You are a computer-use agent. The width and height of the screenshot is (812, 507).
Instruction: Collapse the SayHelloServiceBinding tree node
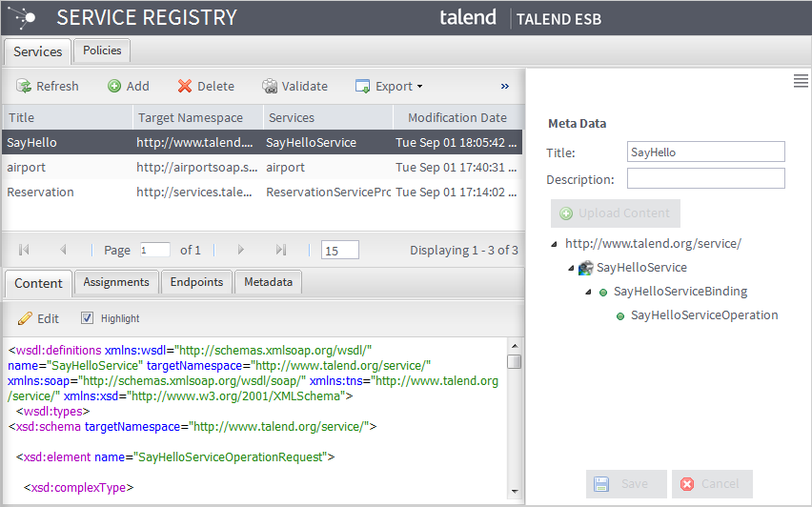coord(588,292)
